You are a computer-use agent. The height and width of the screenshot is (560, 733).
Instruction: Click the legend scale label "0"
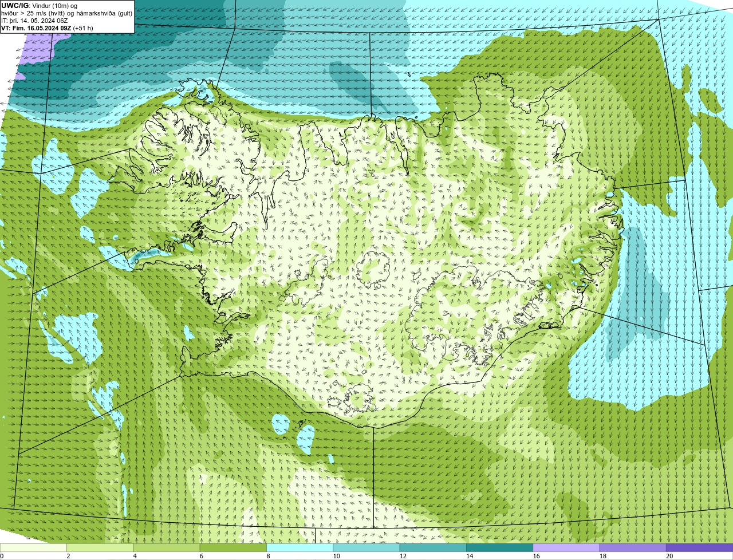point(2,556)
